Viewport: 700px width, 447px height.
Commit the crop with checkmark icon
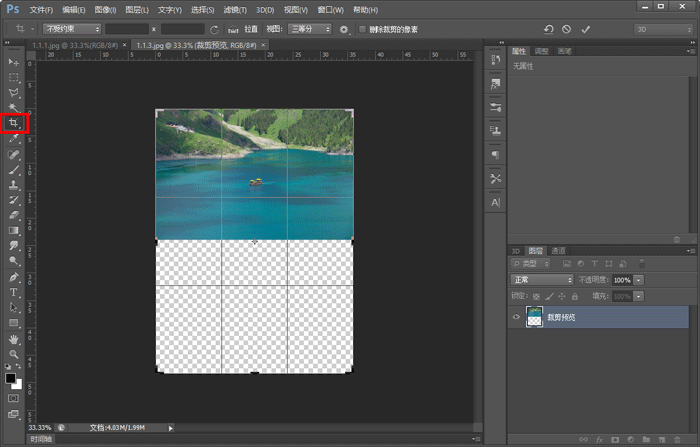pos(585,29)
